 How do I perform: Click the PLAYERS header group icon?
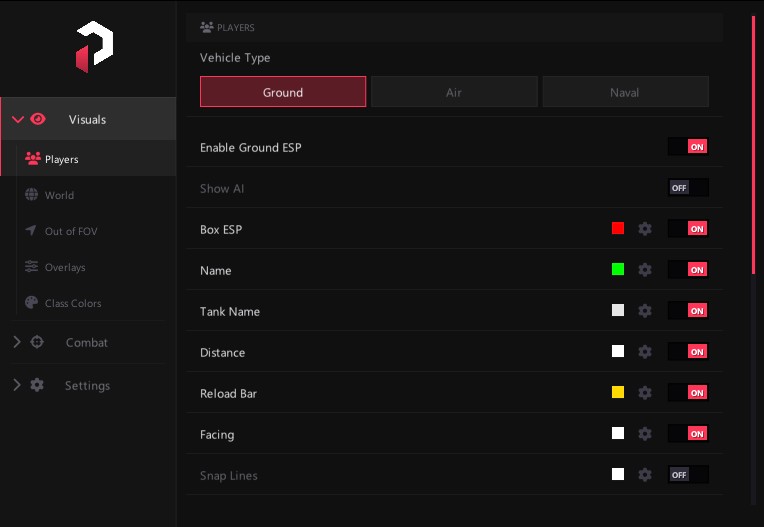tap(207, 27)
